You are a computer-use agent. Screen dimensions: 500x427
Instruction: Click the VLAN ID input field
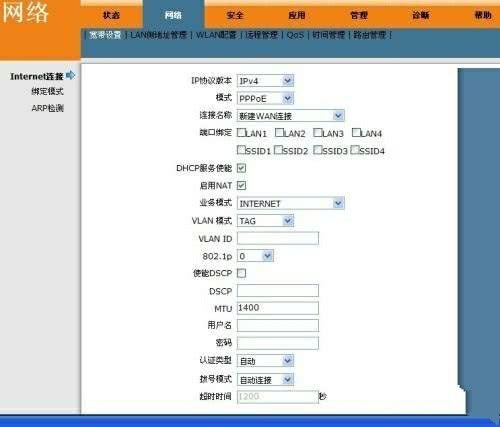[278, 238]
